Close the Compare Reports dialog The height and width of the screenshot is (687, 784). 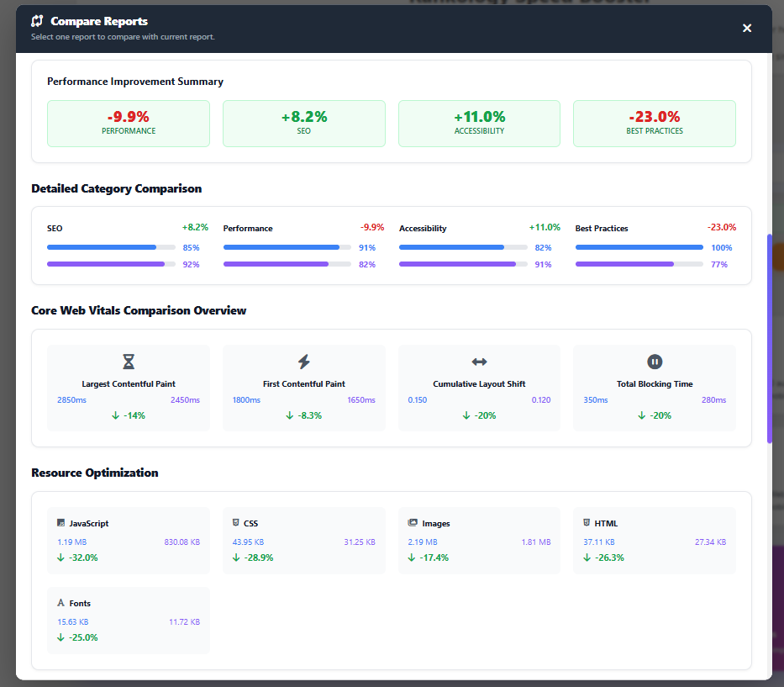click(x=746, y=29)
